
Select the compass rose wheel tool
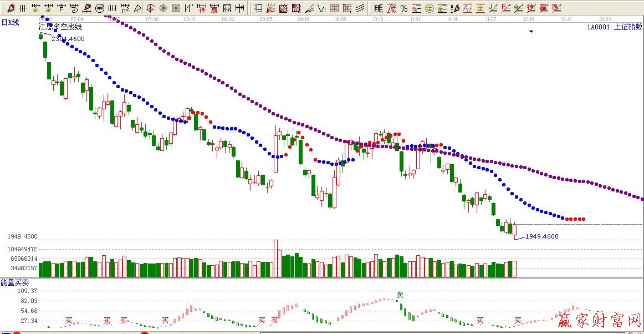click(163, 8)
